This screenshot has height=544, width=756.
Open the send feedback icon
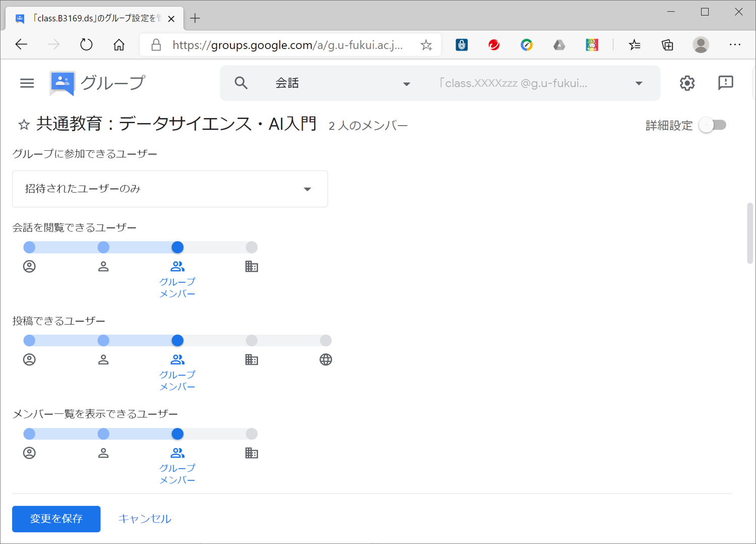(725, 83)
